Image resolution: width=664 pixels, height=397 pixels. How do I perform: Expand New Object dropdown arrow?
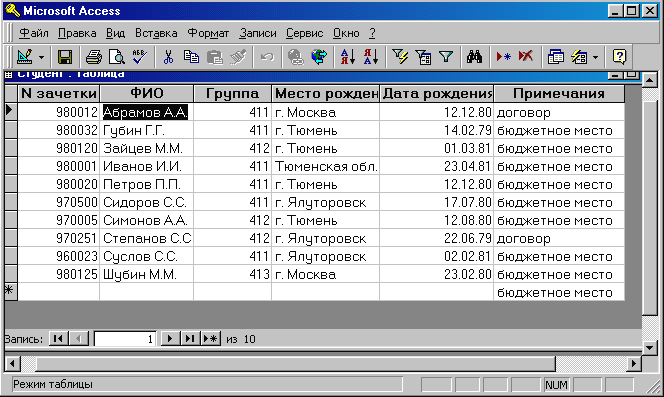click(x=595, y=57)
